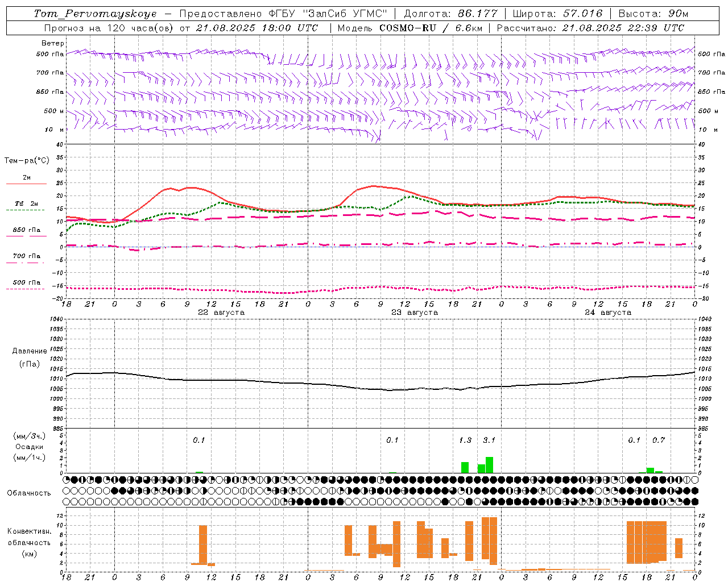Click the 1.3 precipitation amount value
The image size is (728, 582).
point(465,440)
